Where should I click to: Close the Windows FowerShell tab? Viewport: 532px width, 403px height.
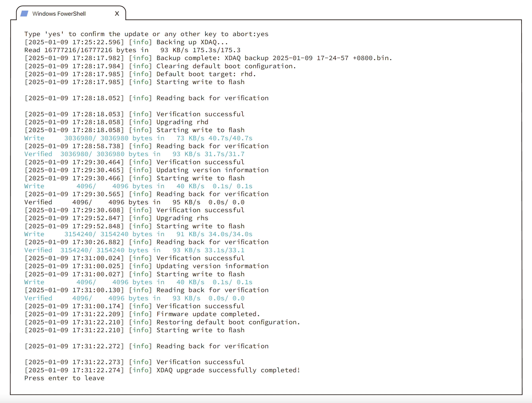(117, 13)
